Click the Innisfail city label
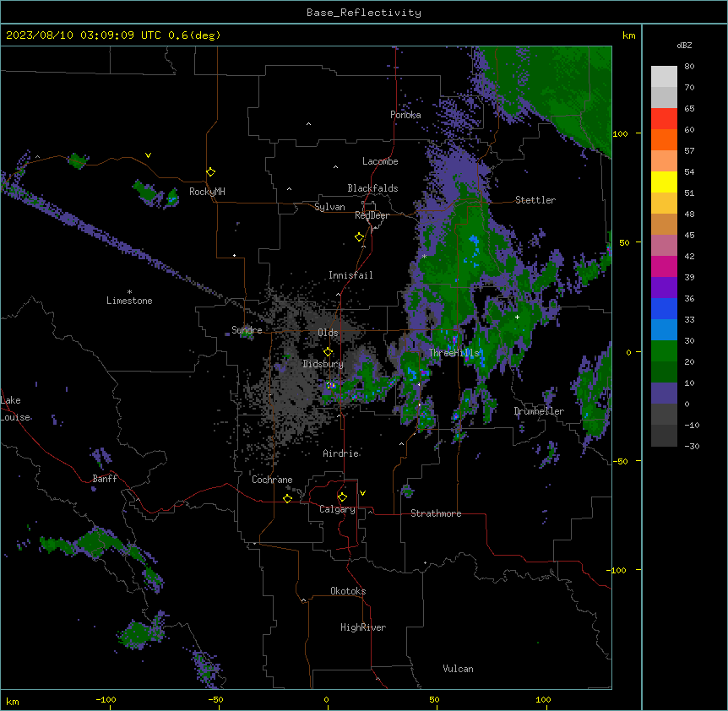This screenshot has width=728, height=711. 350,275
